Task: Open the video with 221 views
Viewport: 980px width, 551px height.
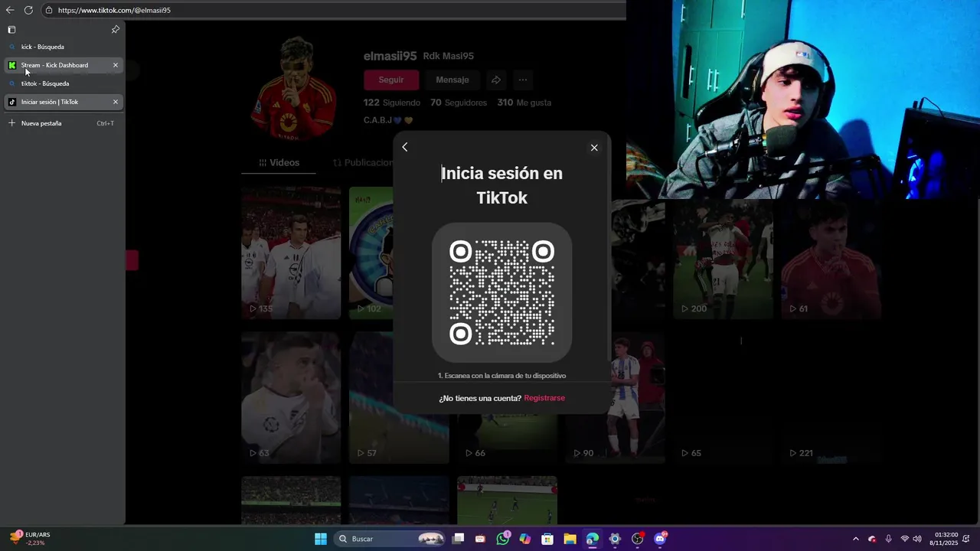Action: (x=831, y=397)
